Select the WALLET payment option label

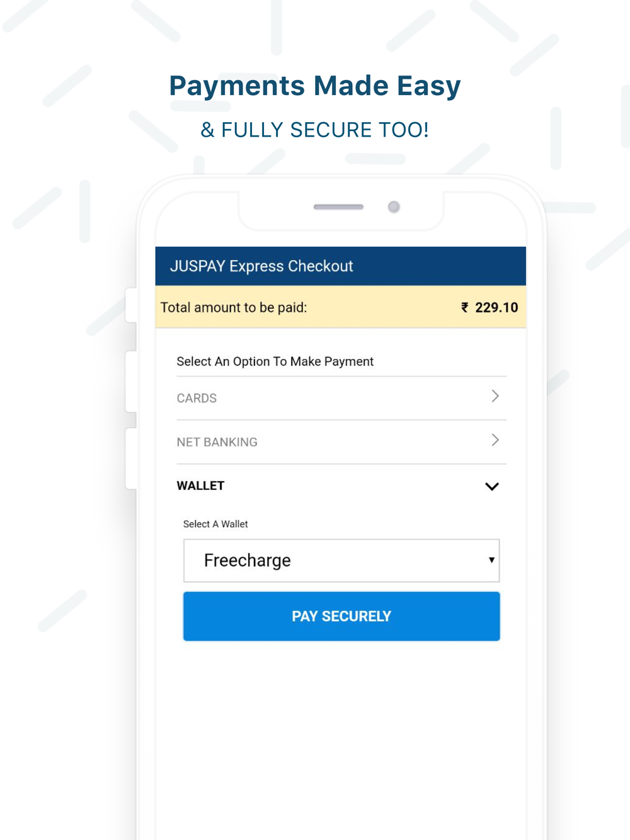pyautogui.click(x=200, y=485)
